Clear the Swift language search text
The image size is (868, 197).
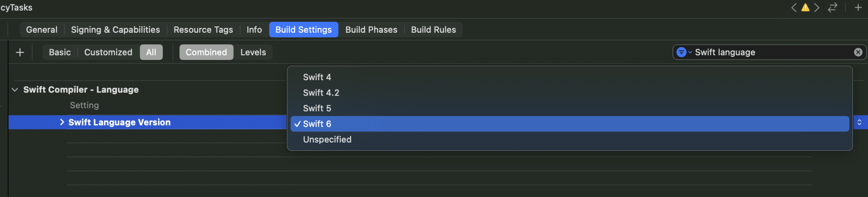click(858, 52)
